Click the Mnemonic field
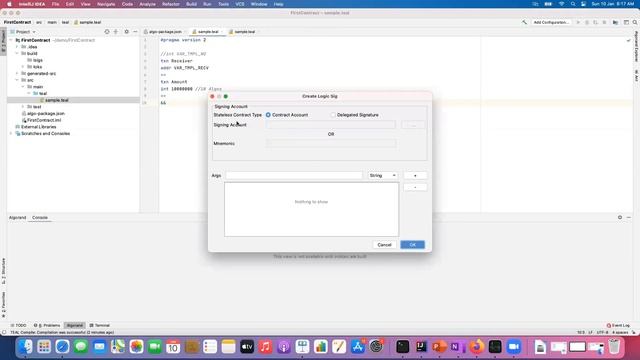Screen dimensions: 640x360 pyautogui.click(x=331, y=143)
